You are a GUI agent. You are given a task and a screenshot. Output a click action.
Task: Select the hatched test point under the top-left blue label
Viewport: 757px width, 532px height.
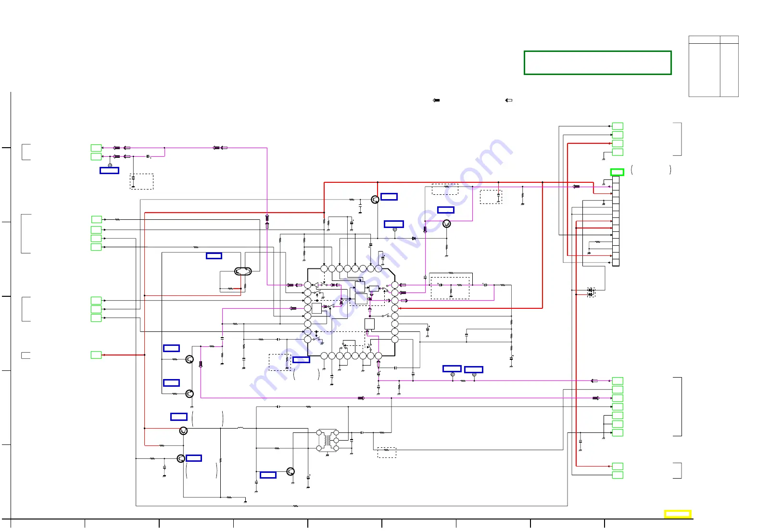110,165
